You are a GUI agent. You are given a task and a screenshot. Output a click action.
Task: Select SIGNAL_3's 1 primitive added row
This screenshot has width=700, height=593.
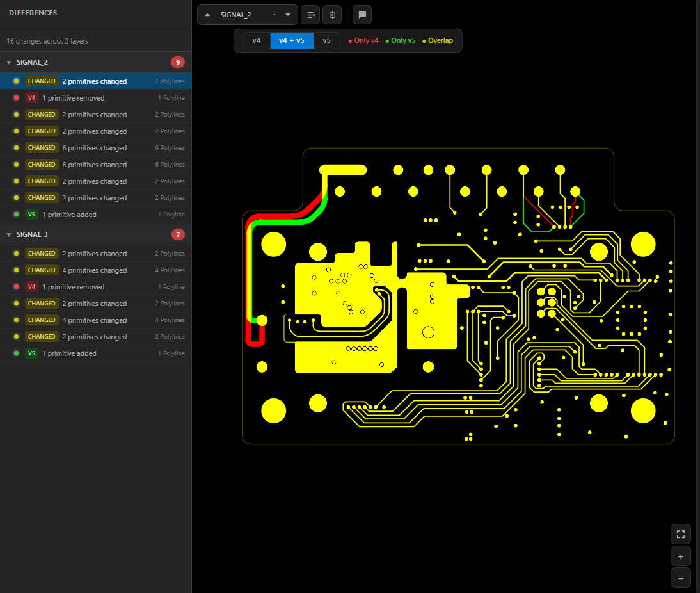pos(95,353)
